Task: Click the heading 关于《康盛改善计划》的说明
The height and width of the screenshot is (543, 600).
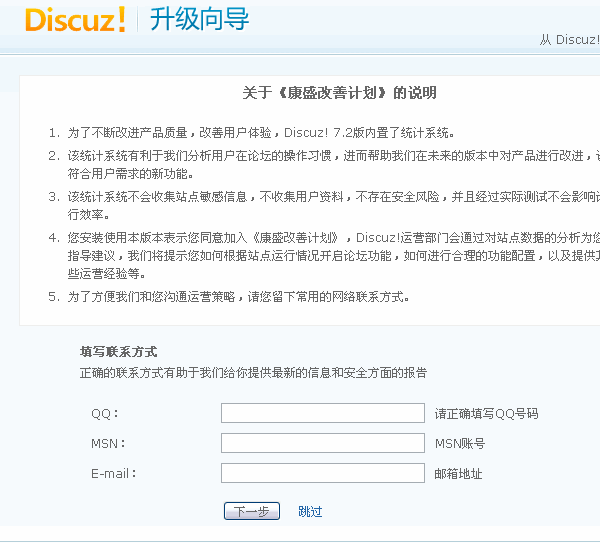Action: (339, 93)
